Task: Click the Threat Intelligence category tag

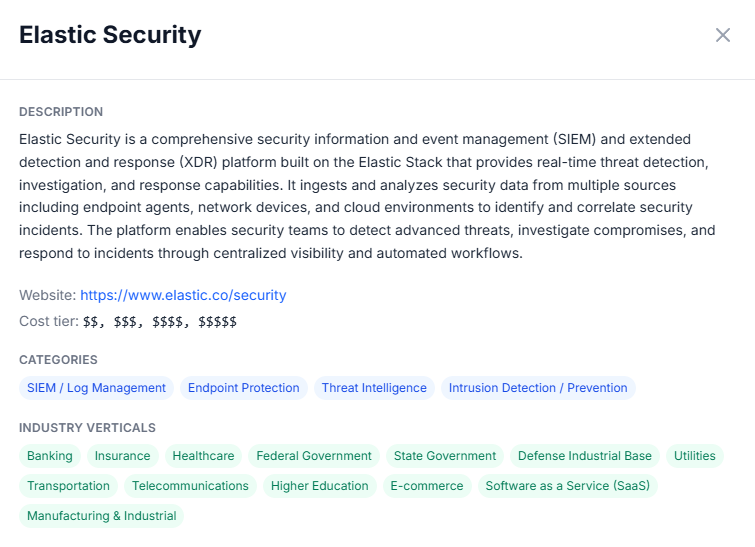Action: (374, 388)
